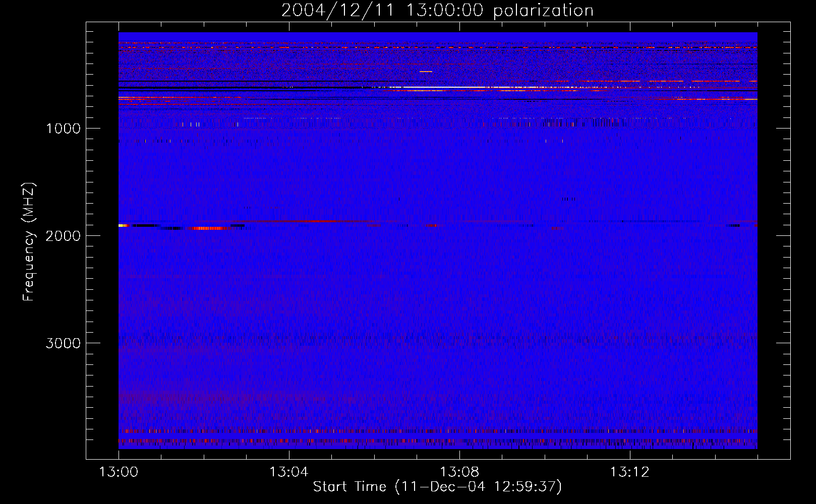Click the 13:12 time tick label
The height and width of the screenshot is (504, 816).
pyautogui.click(x=630, y=472)
